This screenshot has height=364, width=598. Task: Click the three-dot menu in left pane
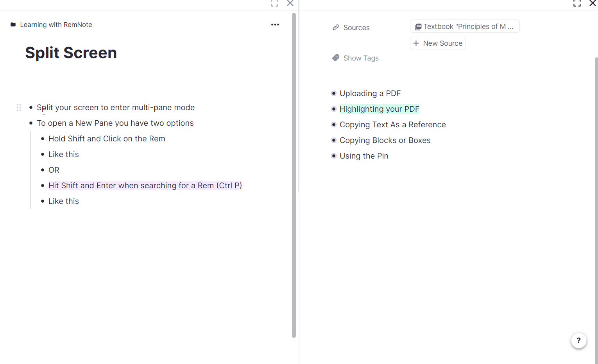(275, 25)
